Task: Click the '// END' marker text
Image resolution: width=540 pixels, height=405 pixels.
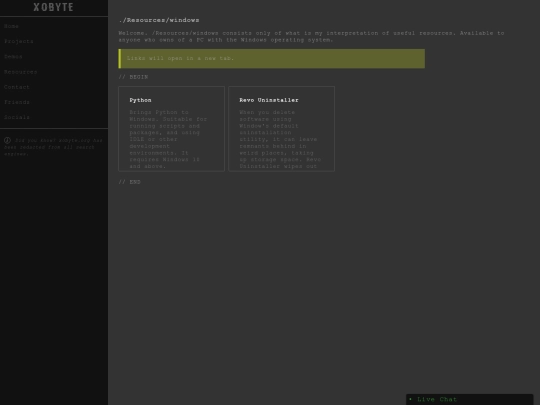Action: click(x=129, y=182)
